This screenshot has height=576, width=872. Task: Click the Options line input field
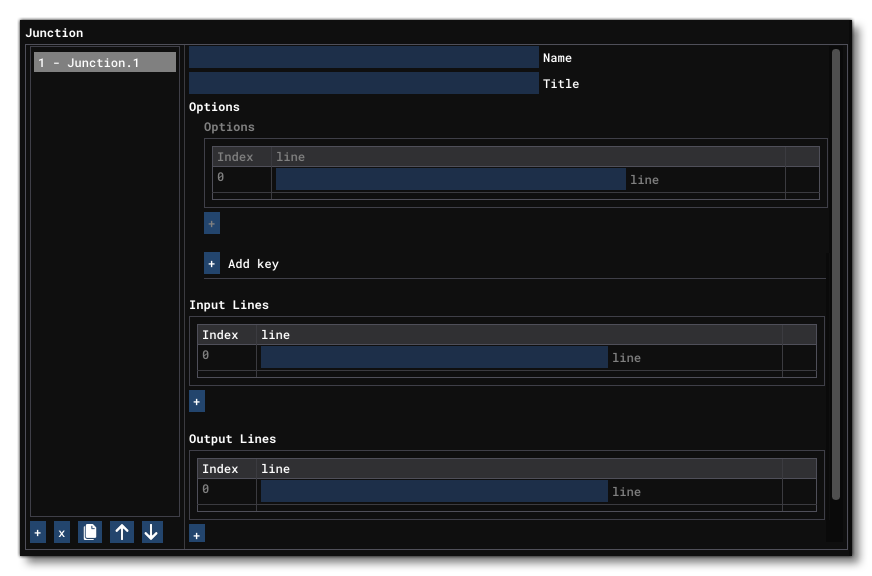pos(450,179)
